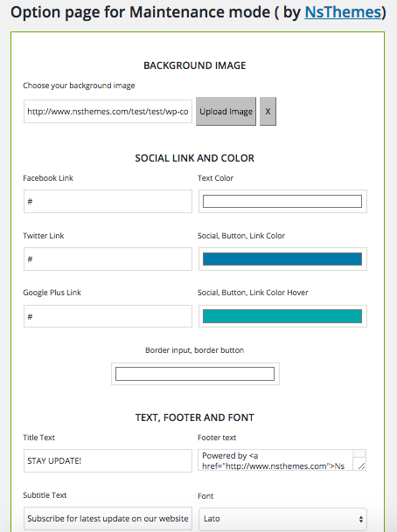The height and width of the screenshot is (532, 397).
Task: Focus the background image URL field
Action: [x=108, y=111]
